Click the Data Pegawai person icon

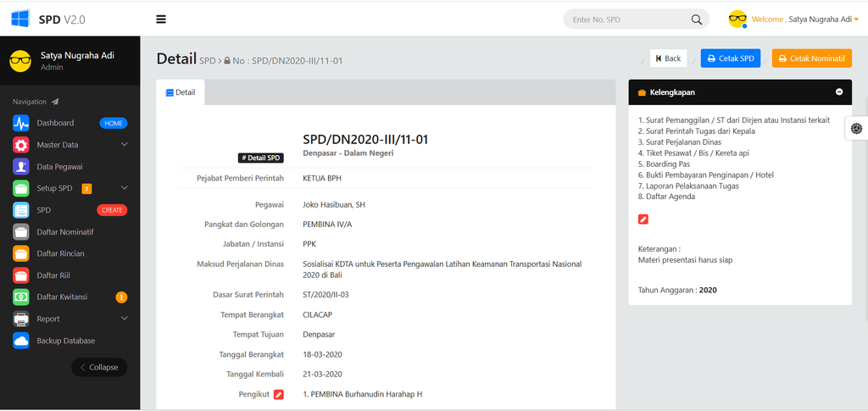(x=21, y=166)
